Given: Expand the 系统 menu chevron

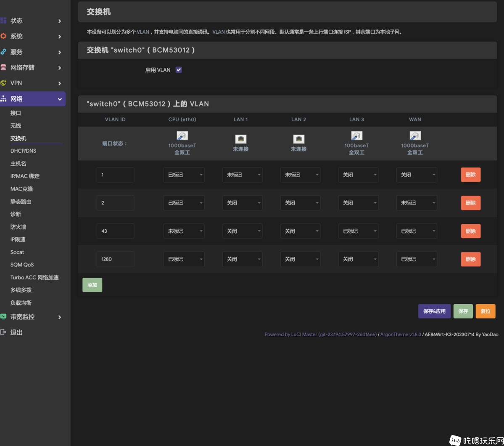Looking at the screenshot, I should (x=59, y=36).
